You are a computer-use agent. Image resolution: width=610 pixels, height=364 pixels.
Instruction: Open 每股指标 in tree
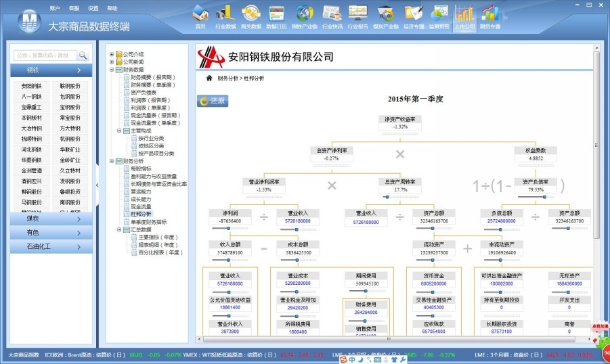(141, 168)
